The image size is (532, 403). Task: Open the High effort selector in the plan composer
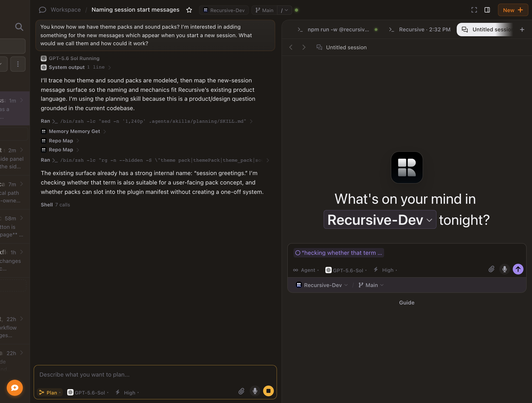click(x=127, y=392)
